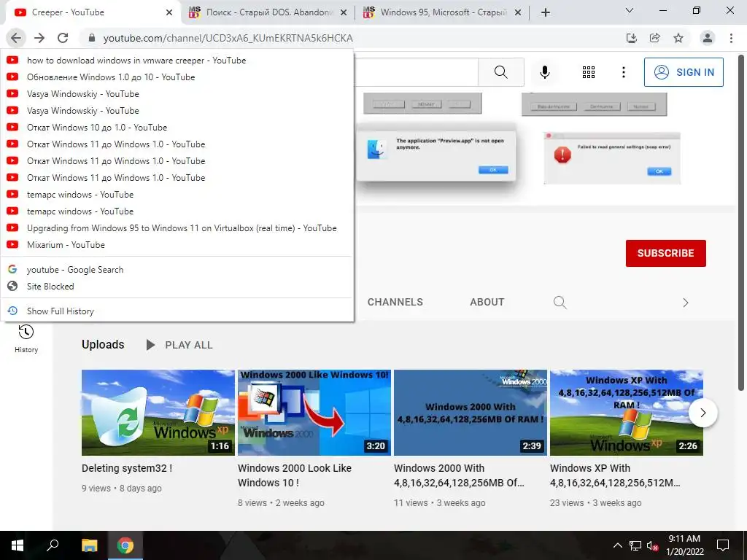The image size is (747, 560).
Task: Click the SIGN IN button
Action: (x=684, y=72)
